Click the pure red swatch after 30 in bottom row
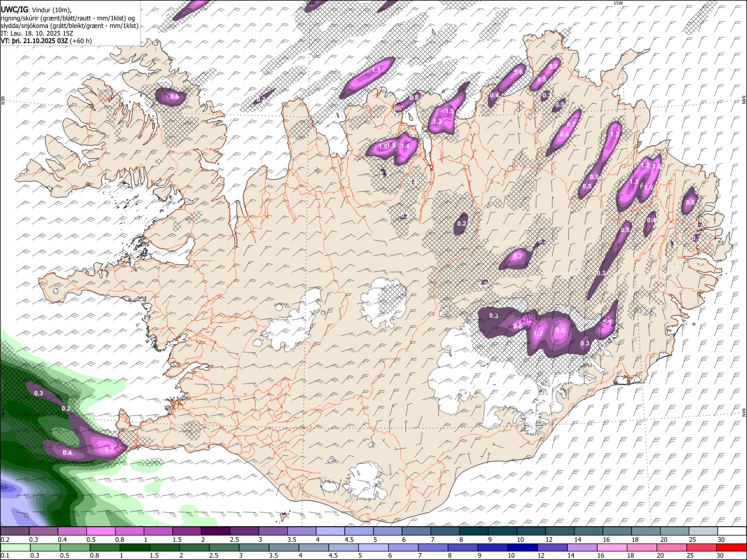Image resolution: width=747 pixels, height=560 pixels. pyautogui.click(x=732, y=547)
